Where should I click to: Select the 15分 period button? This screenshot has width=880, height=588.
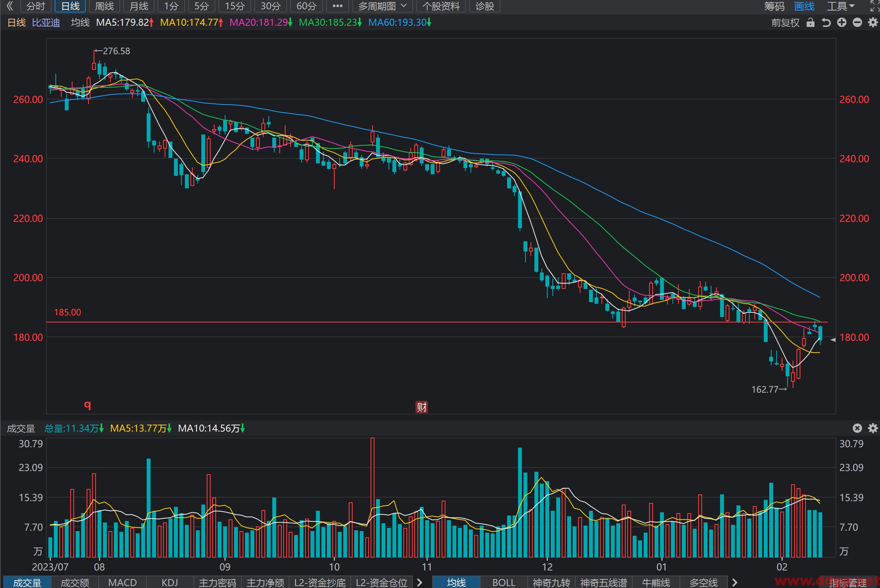234,6
